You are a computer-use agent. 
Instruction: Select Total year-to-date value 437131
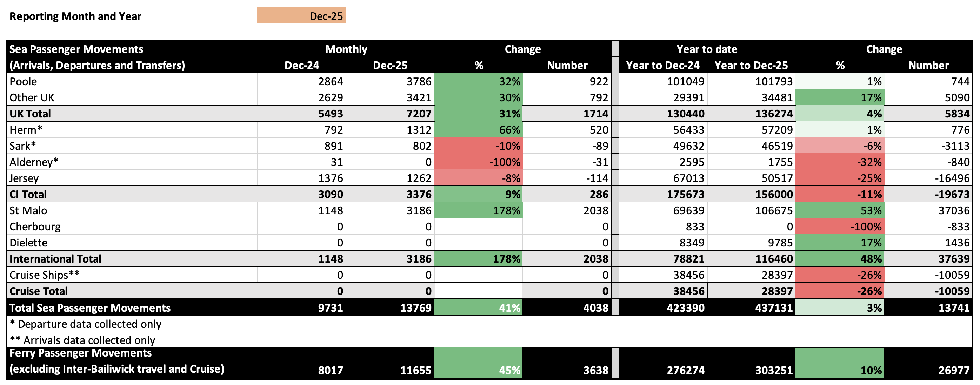point(773,308)
